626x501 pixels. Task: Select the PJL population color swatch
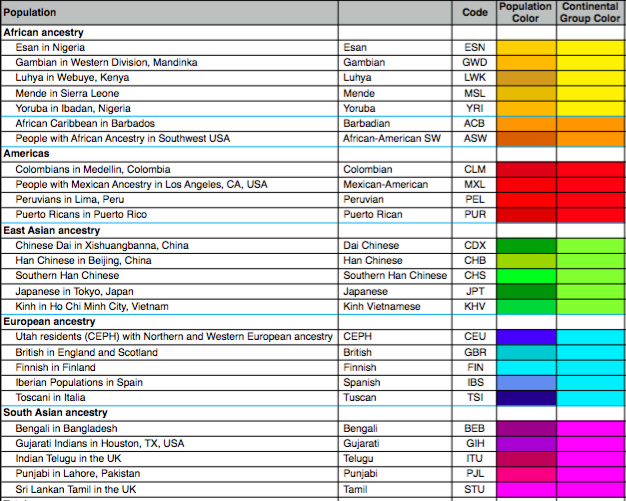coord(526,474)
